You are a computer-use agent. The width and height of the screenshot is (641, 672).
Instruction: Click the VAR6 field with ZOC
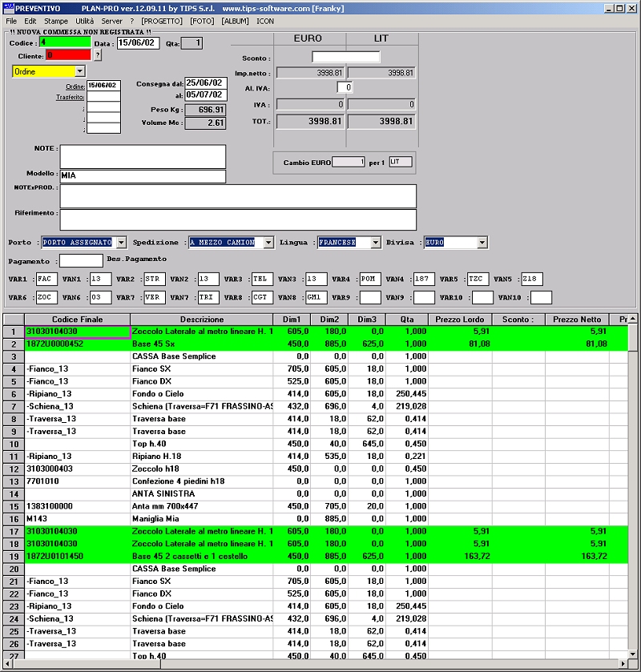pyautogui.click(x=46, y=297)
